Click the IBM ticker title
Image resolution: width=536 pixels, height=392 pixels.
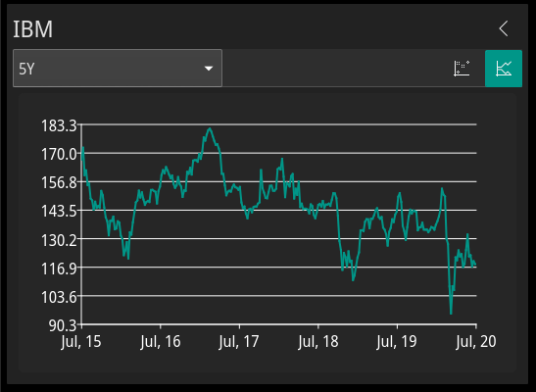coord(32,29)
